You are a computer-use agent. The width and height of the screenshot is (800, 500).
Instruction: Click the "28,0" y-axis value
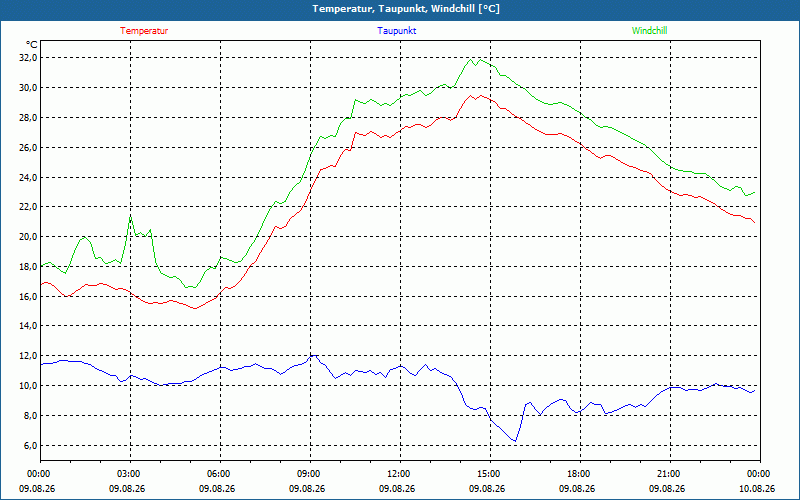(29, 117)
